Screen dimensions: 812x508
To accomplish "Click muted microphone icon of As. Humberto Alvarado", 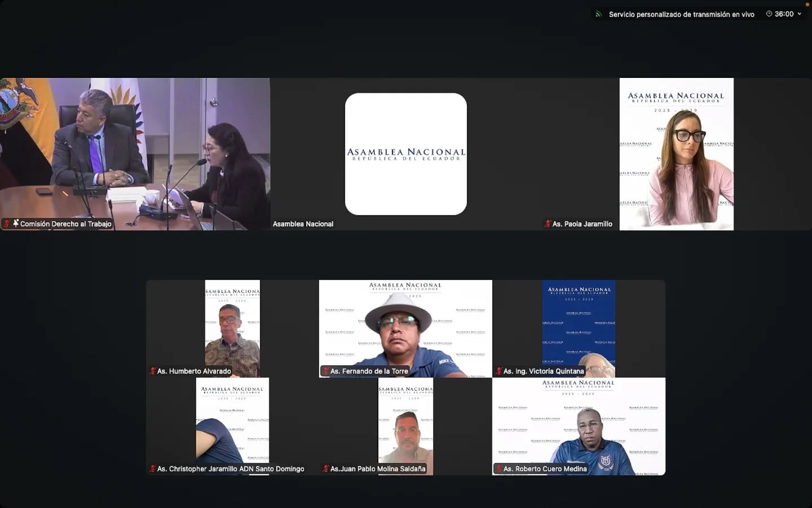I will (x=153, y=371).
